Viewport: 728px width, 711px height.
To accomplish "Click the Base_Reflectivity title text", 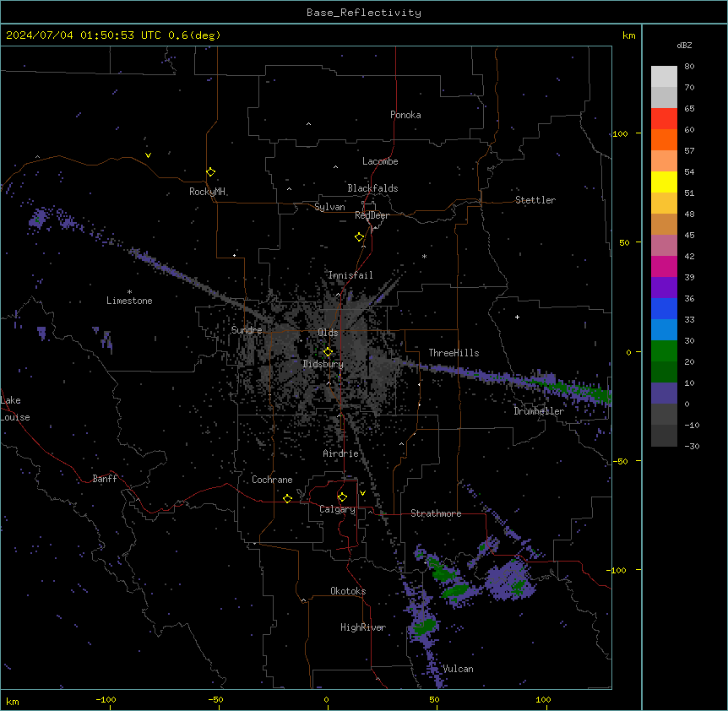I will point(364,13).
